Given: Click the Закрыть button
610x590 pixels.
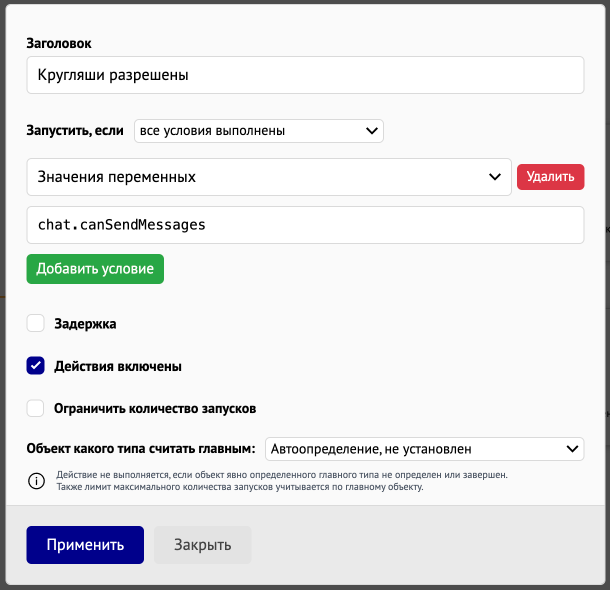Looking at the screenshot, I should pos(202,545).
